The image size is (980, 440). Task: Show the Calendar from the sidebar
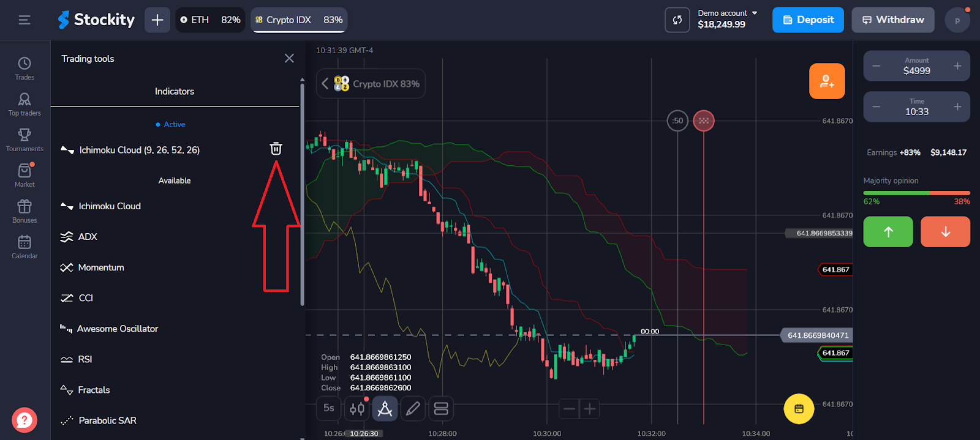pos(24,247)
